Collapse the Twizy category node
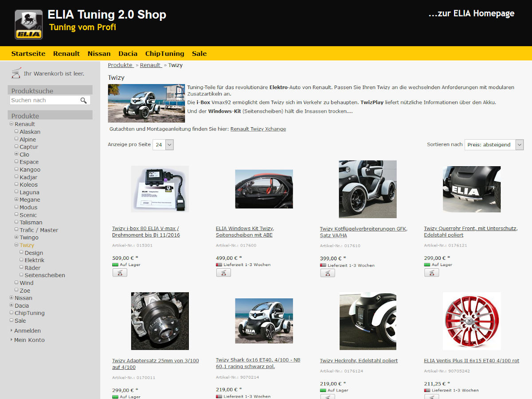This screenshot has height=399, width=532. tap(16, 245)
